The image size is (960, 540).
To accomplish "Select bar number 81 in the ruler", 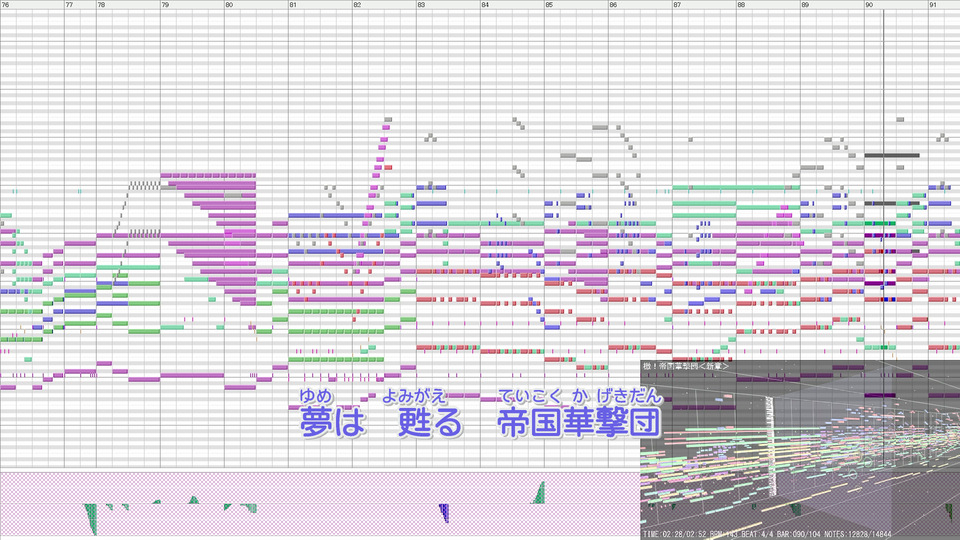I will 293,4.
